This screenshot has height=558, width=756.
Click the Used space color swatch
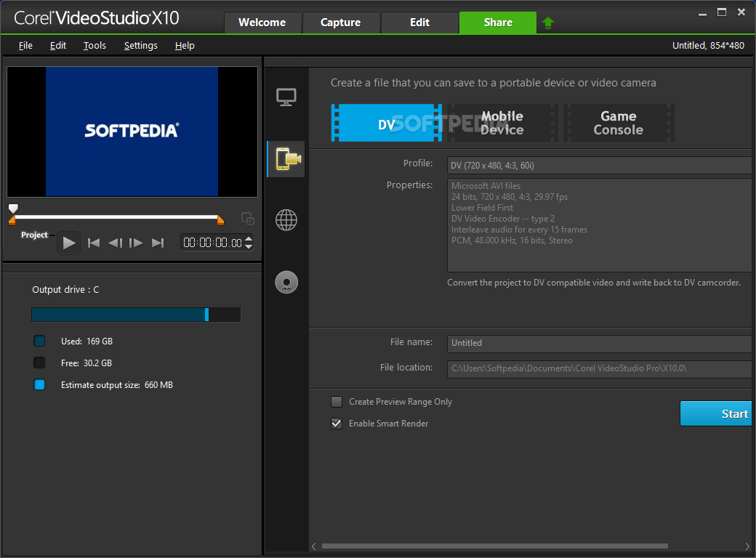[39, 341]
